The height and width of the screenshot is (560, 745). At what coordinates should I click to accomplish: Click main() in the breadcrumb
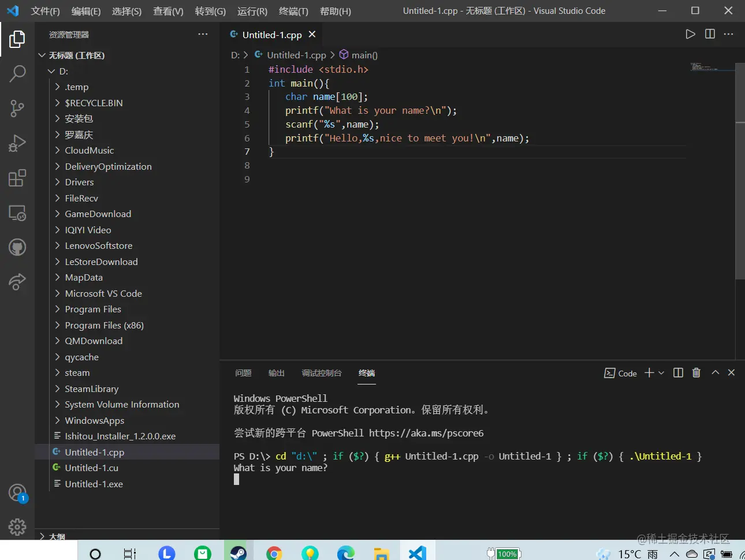[x=364, y=55]
